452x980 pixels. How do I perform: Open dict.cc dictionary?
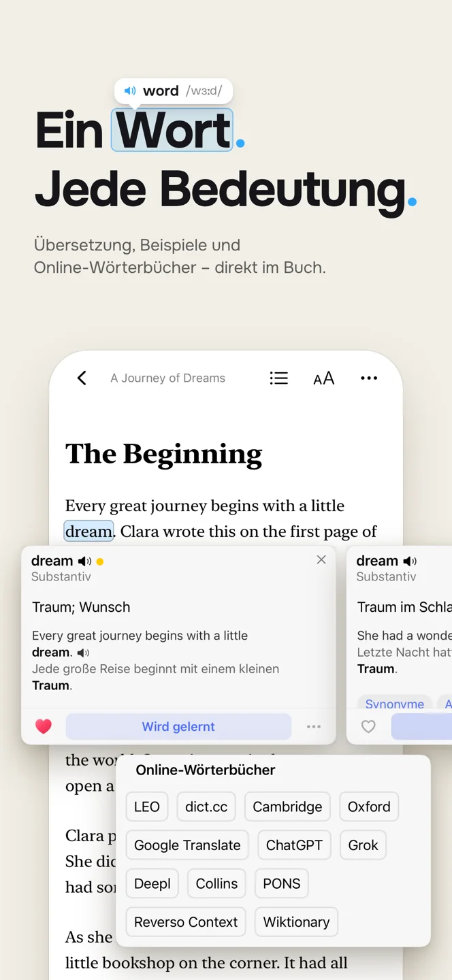206,806
